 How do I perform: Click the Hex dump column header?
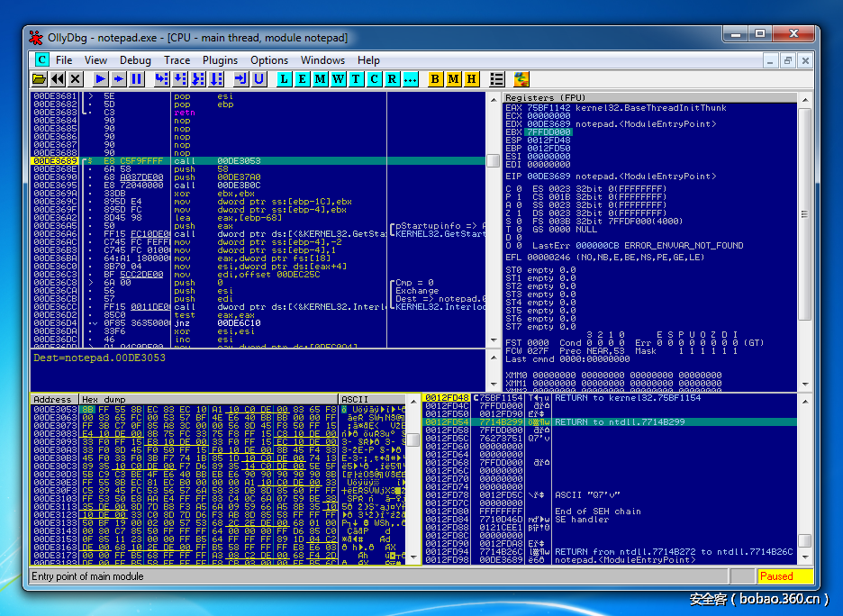[208, 399]
